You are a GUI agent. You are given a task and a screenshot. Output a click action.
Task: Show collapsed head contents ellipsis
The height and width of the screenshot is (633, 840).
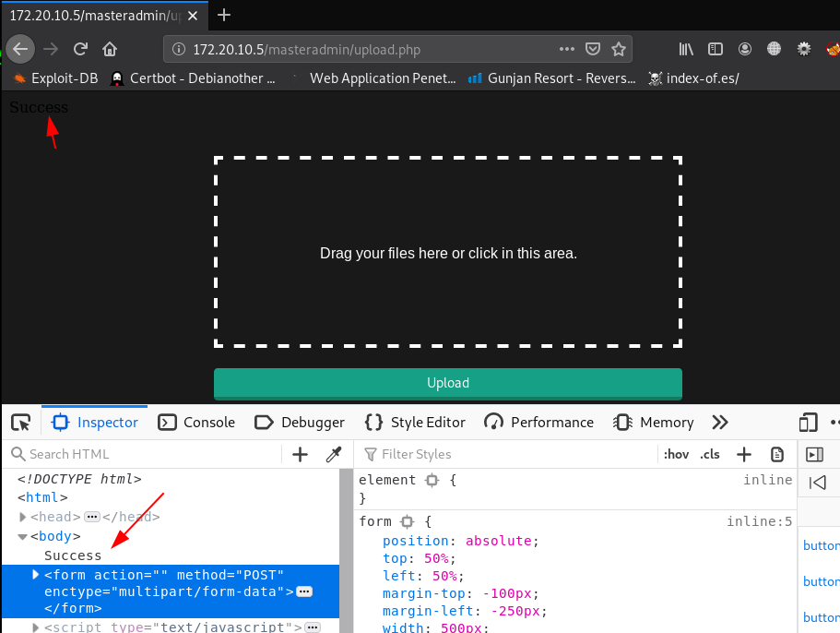point(92,517)
